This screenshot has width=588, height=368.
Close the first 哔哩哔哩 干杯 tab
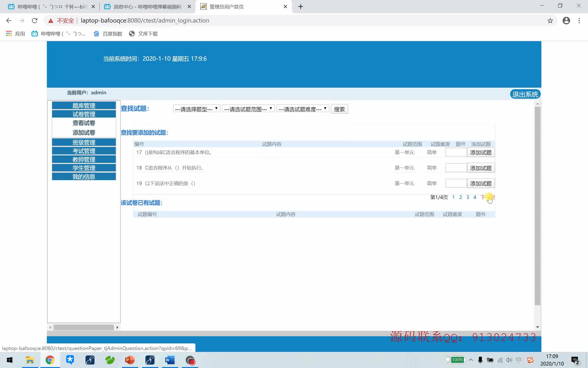[x=93, y=7]
